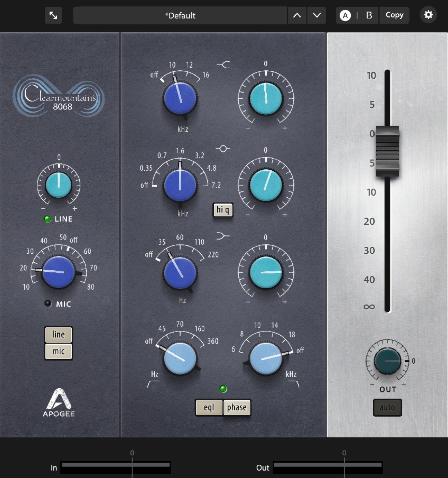Click the 16 mark on high frequency knob
The image size is (448, 478).
click(x=206, y=75)
